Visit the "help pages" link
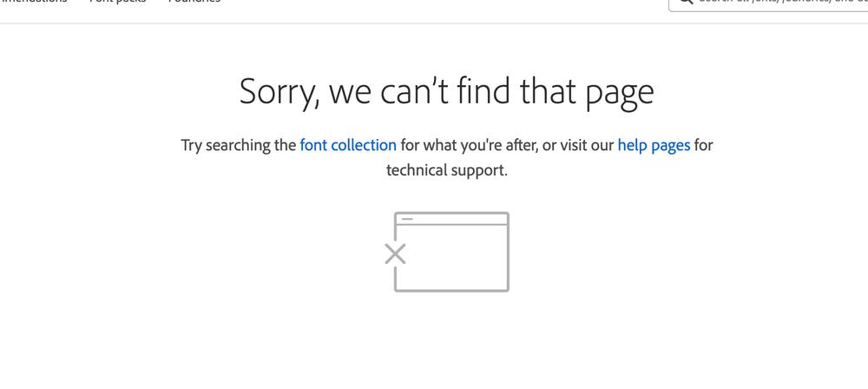Screen dimensions: 868x389 tap(654, 145)
